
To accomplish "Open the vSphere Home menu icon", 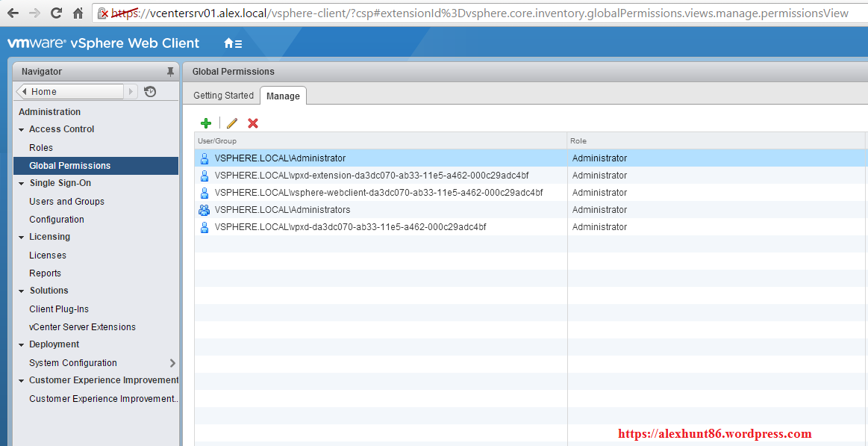I will 233,43.
